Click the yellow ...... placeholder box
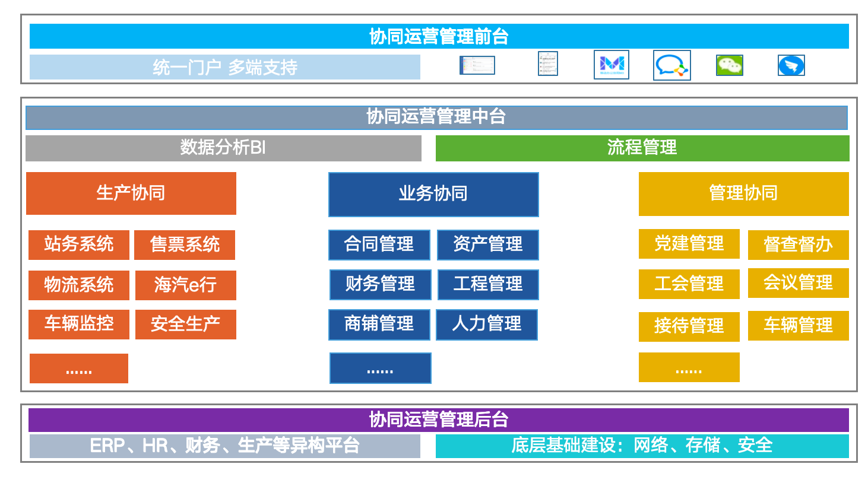 [689, 367]
